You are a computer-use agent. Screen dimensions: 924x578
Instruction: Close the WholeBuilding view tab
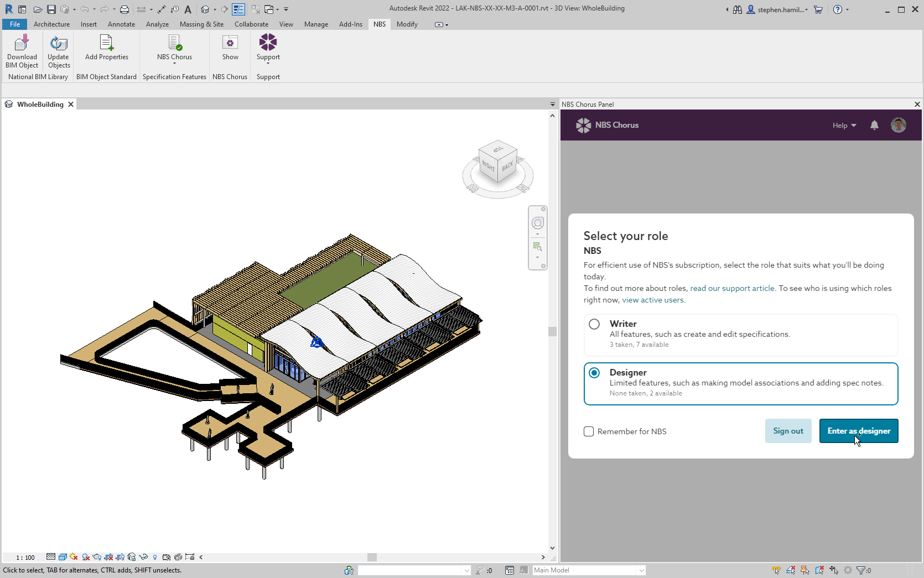point(71,105)
